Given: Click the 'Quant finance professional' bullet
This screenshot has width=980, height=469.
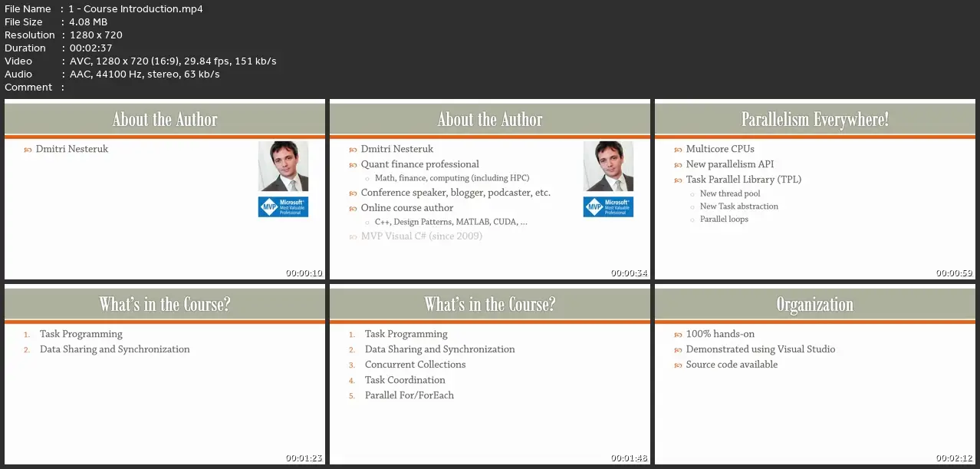Looking at the screenshot, I should 420,164.
